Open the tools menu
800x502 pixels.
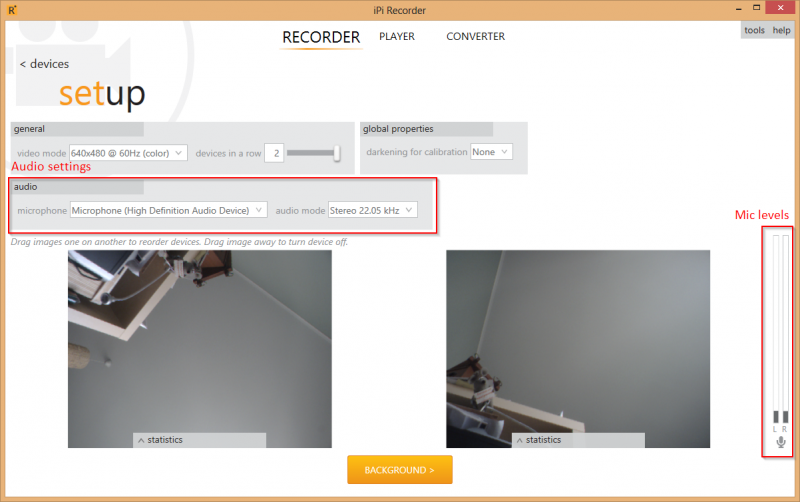click(754, 30)
